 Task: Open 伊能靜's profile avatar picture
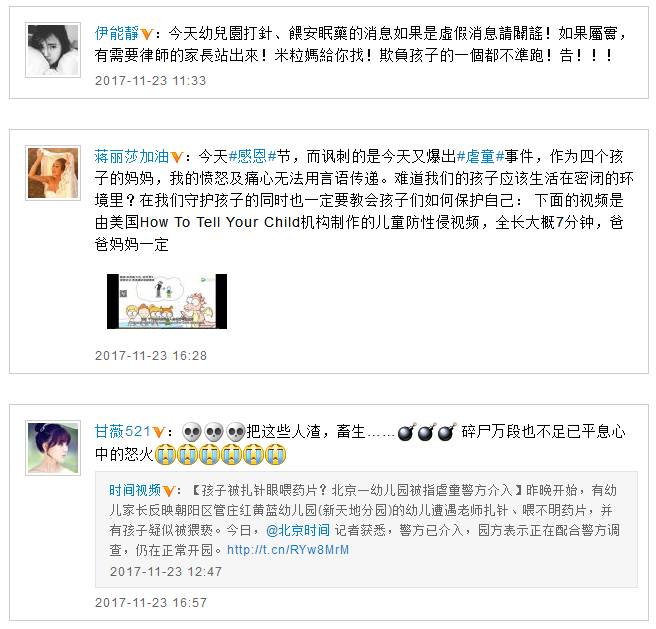[x=53, y=50]
